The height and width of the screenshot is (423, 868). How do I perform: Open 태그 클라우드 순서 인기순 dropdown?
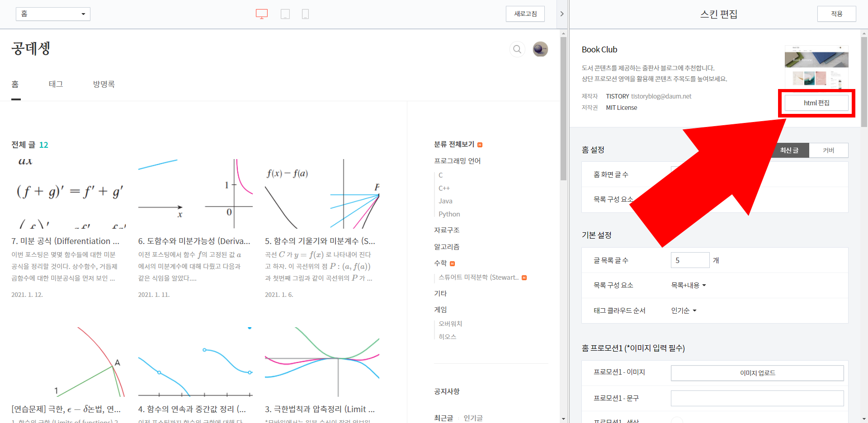point(684,310)
